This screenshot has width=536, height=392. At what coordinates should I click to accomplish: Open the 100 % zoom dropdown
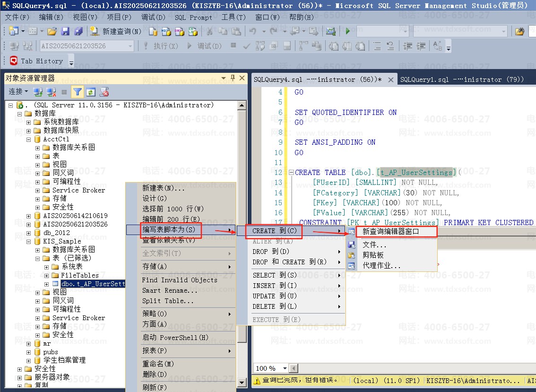point(285,368)
